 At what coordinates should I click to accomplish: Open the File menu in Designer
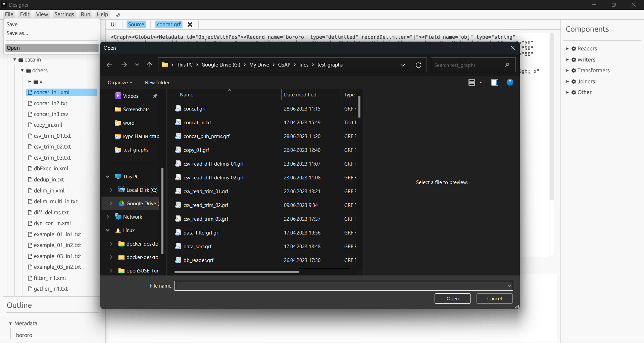coord(9,14)
